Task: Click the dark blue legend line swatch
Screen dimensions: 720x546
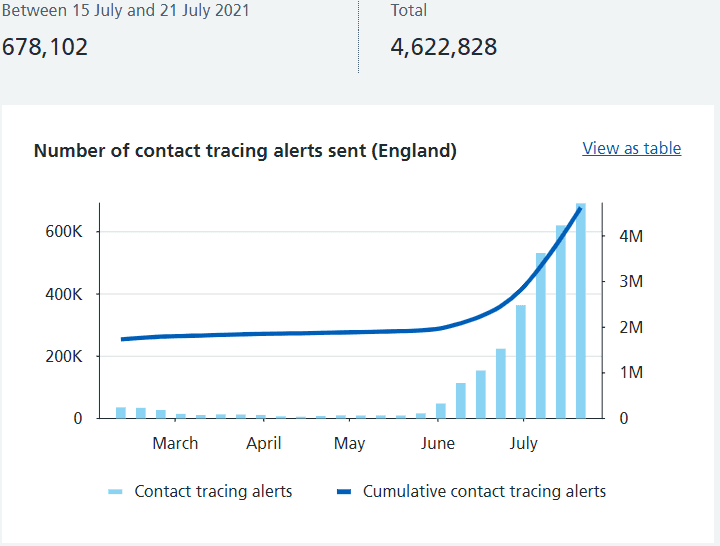Action: pos(344,492)
